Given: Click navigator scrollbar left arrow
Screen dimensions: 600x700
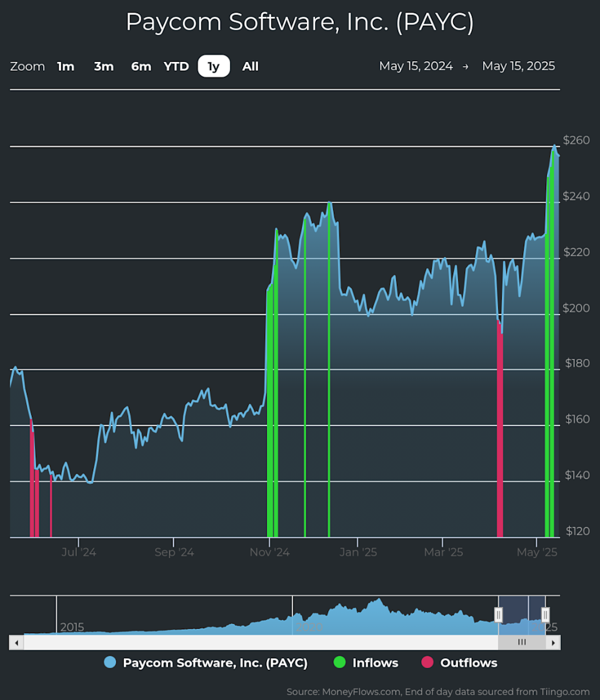Looking at the screenshot, I should coord(16,643).
